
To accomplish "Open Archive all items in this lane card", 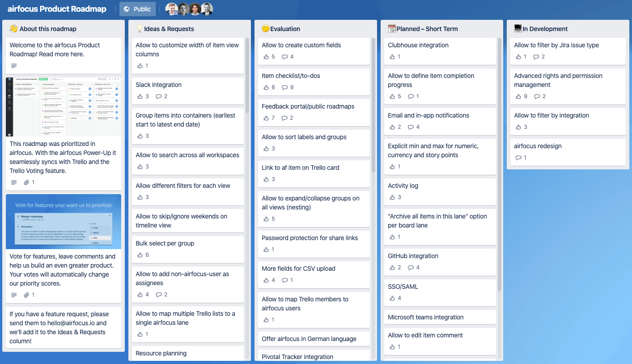I will point(440,227).
